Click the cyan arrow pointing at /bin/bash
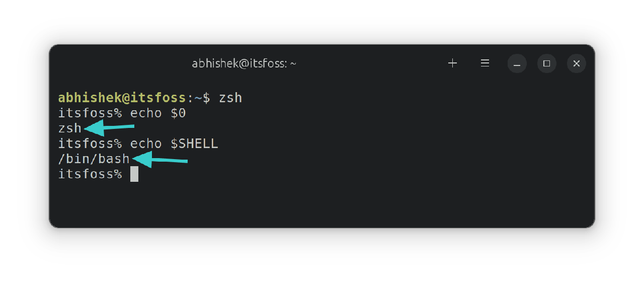The image size is (644, 282). point(160,160)
